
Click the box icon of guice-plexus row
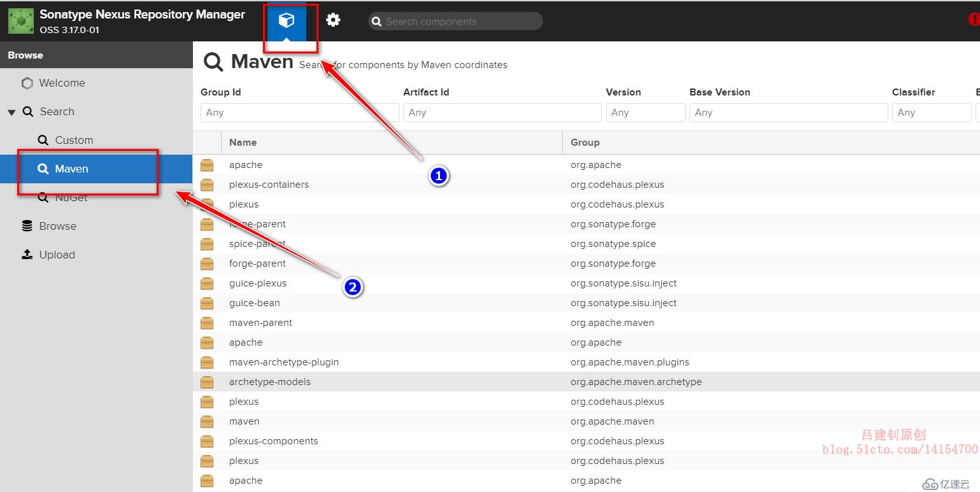coord(207,283)
